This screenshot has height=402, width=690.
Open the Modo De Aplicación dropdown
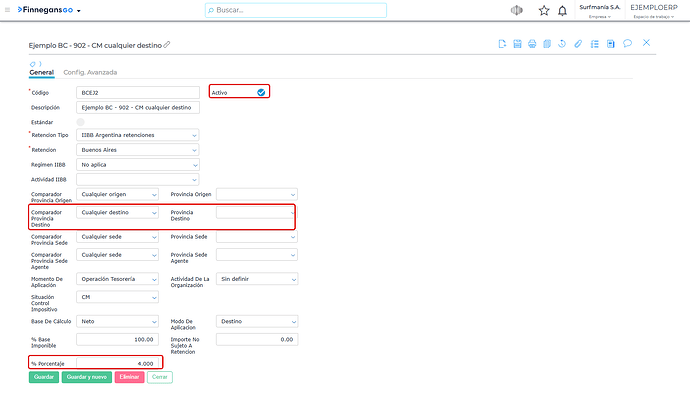[257, 322]
